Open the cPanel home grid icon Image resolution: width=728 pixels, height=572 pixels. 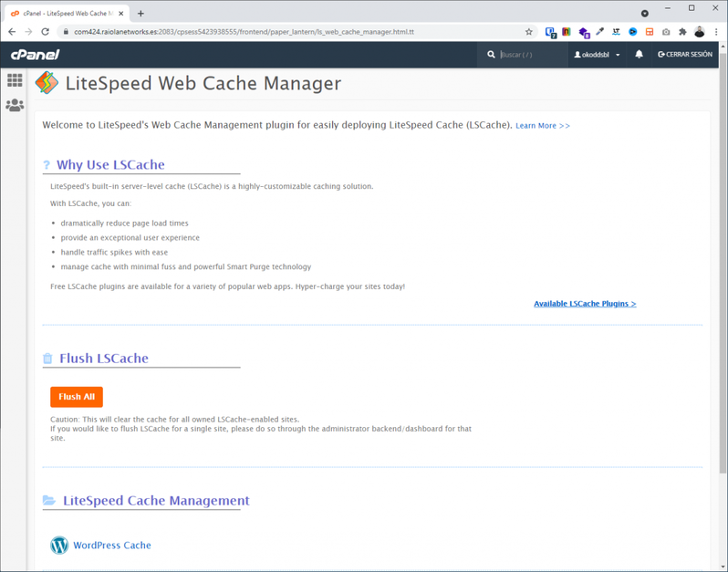15,80
